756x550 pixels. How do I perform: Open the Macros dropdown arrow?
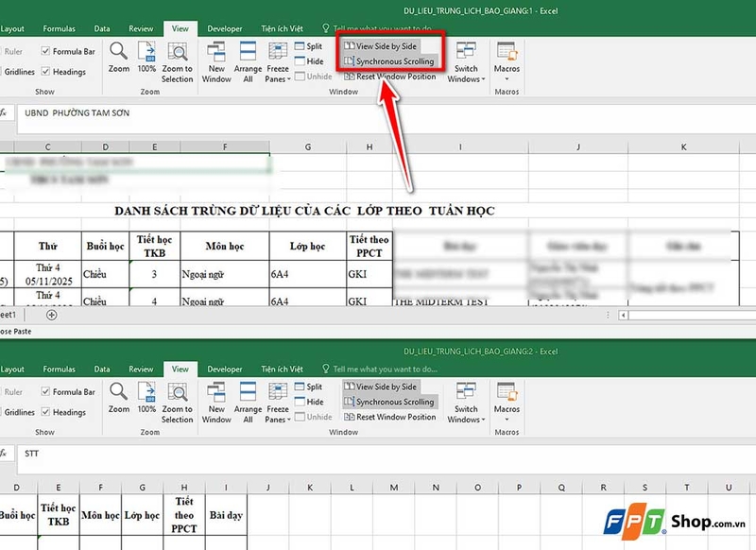507,77
